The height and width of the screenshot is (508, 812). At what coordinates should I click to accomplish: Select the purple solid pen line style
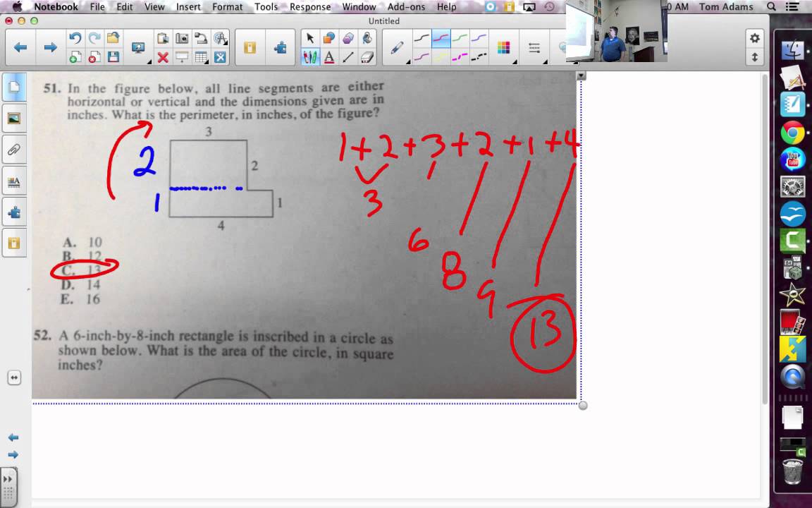point(479,38)
